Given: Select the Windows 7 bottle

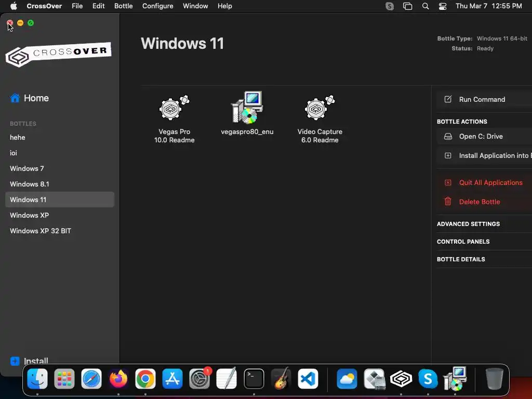Looking at the screenshot, I should coord(60,169).
